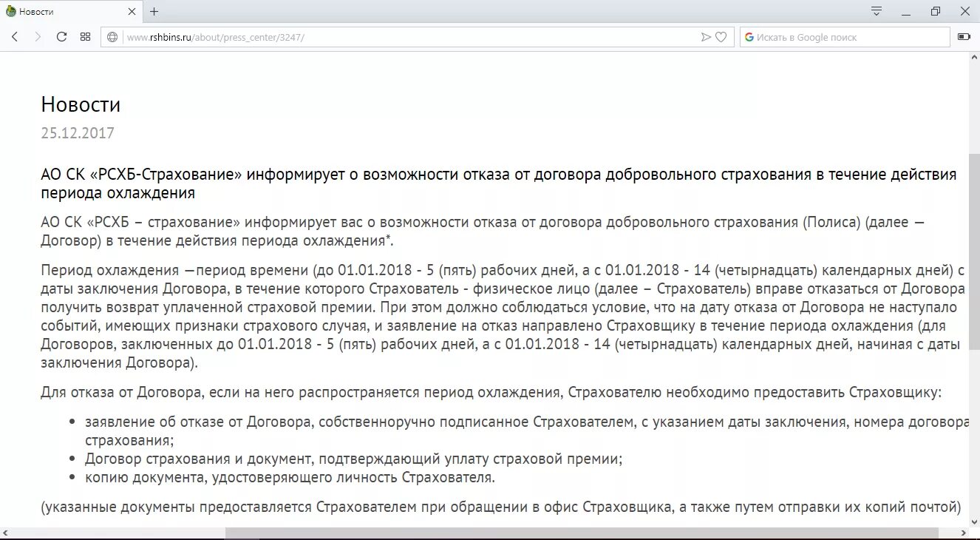
Task: Click paragraph starting 'Период охлаждения —период времени'
Action: 503,317
